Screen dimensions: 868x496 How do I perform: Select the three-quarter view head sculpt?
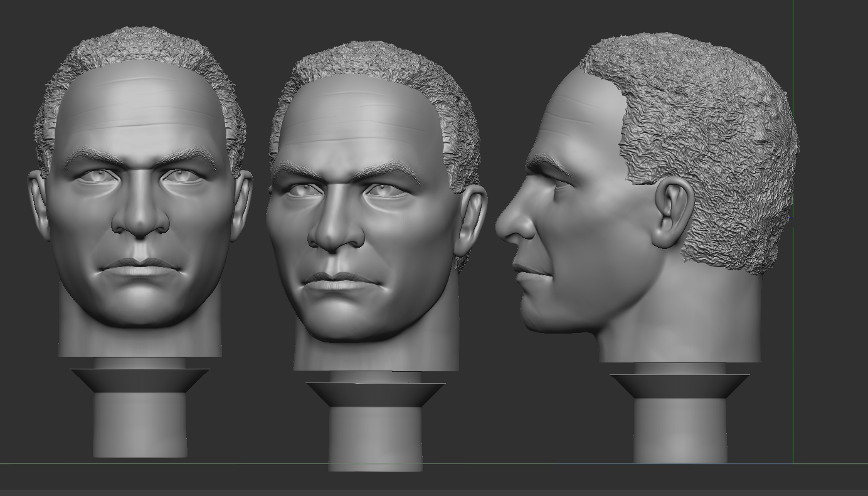point(376,207)
